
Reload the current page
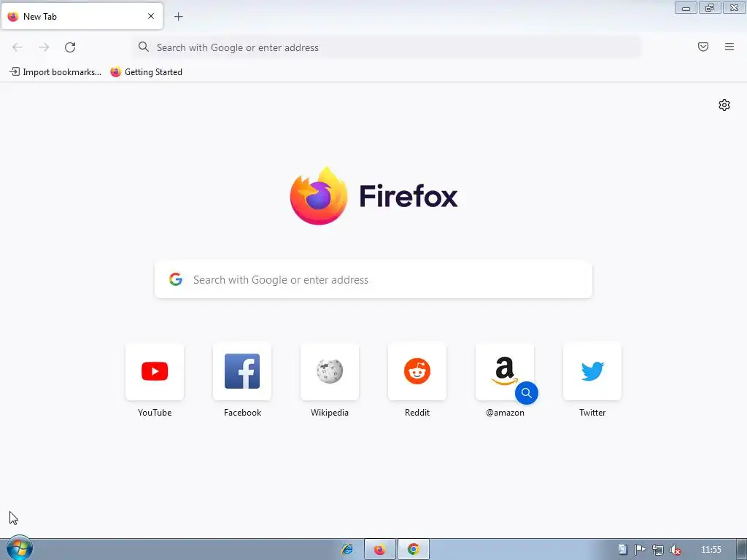point(70,47)
